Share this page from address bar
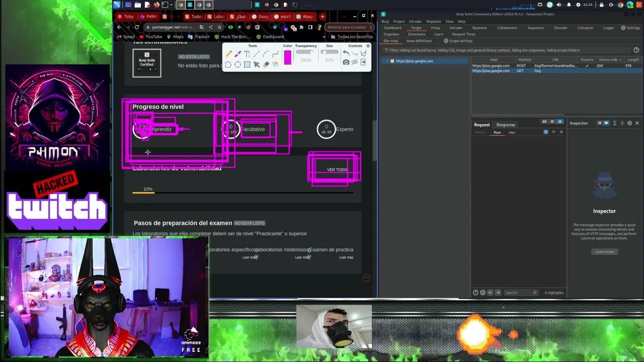Screen dimensions: 644x362 [x=210, y=27]
